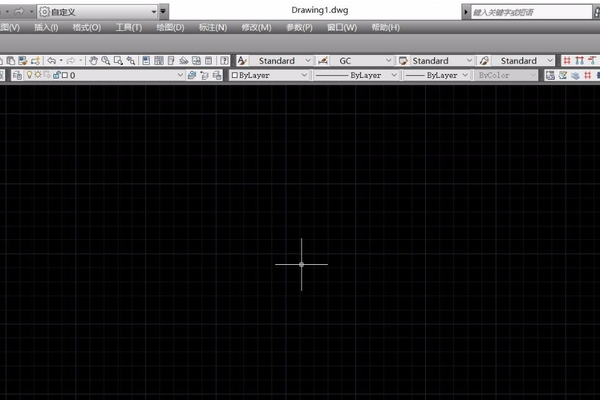Click the Zoom Realtime magnifier icon

tap(106, 60)
